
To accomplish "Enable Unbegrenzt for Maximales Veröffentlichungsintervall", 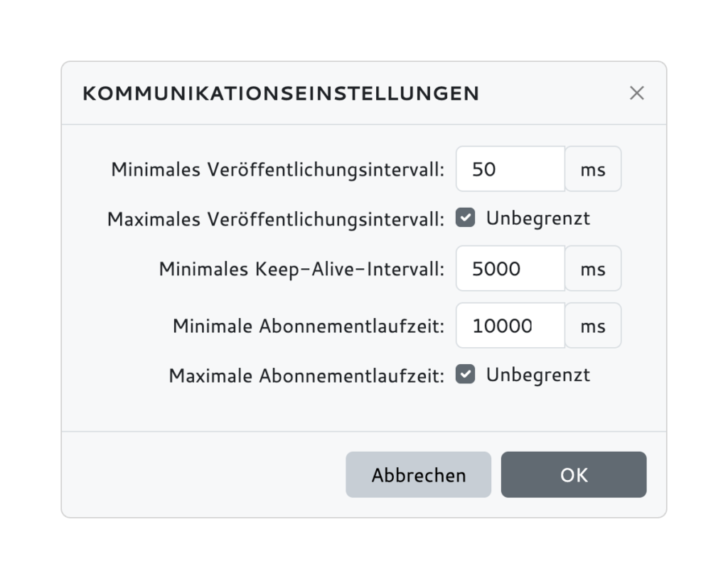I will point(465,218).
